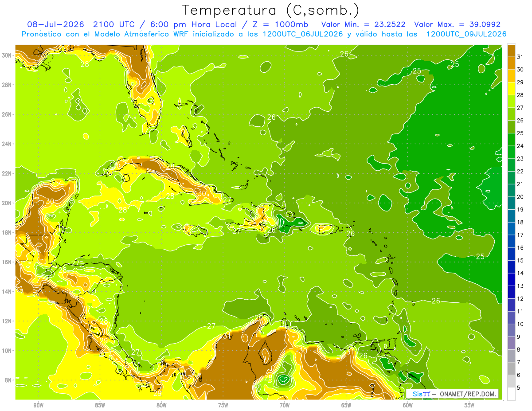The height and width of the screenshot is (411, 532).
Task: Click the color bar label '14'
Action: pos(521,273)
